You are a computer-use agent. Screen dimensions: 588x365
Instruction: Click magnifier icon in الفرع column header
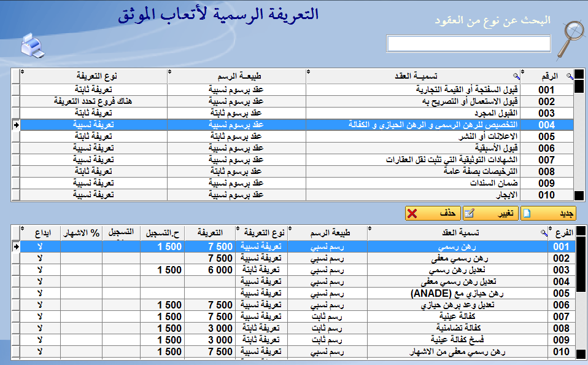pyautogui.click(x=543, y=233)
